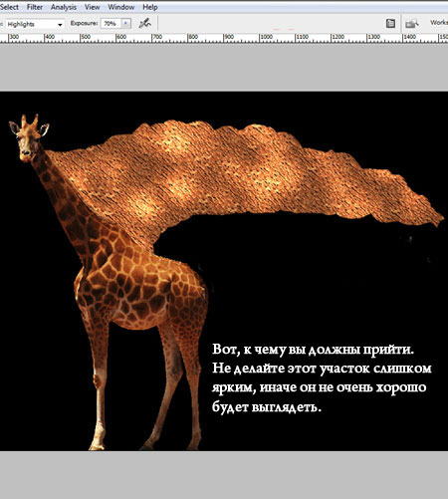Toggle the airbrush mode icon

coord(144,23)
